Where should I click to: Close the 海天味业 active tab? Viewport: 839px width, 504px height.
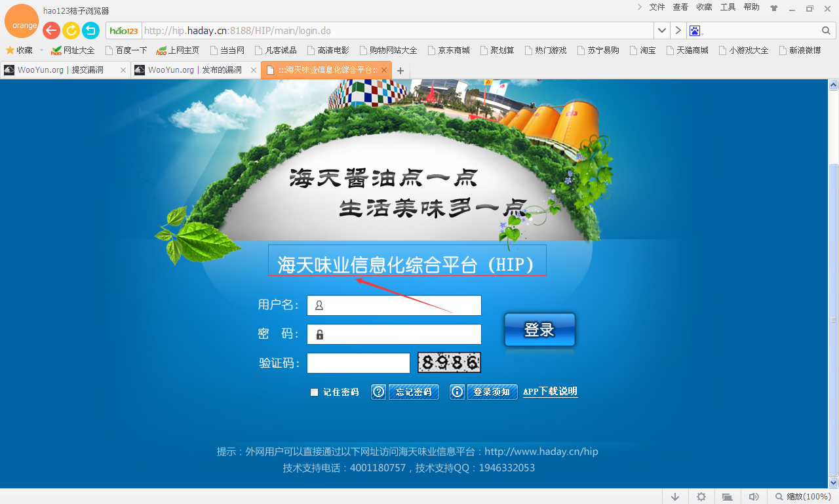(x=384, y=70)
